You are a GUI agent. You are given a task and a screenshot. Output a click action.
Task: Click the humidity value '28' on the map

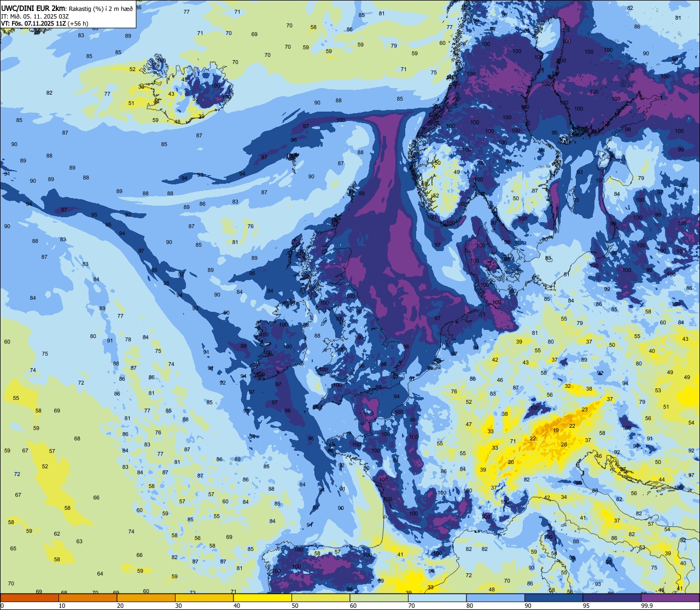coord(564,444)
